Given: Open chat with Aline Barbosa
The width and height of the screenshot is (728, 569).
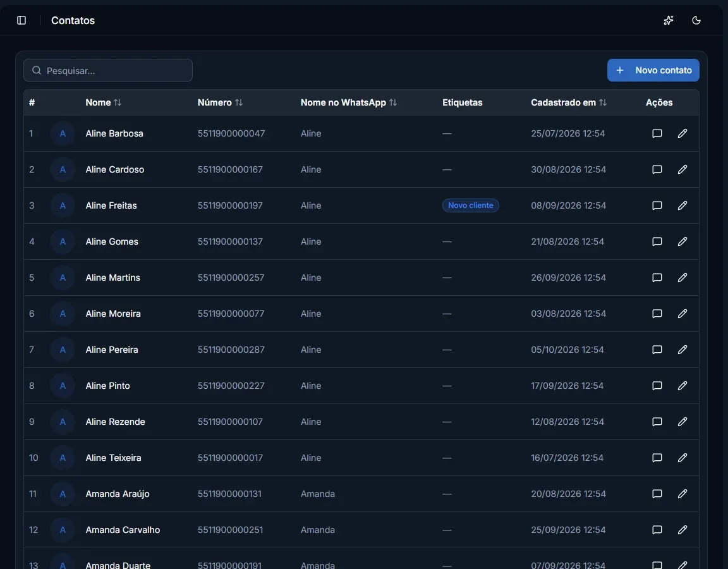Looking at the screenshot, I should pos(657,133).
